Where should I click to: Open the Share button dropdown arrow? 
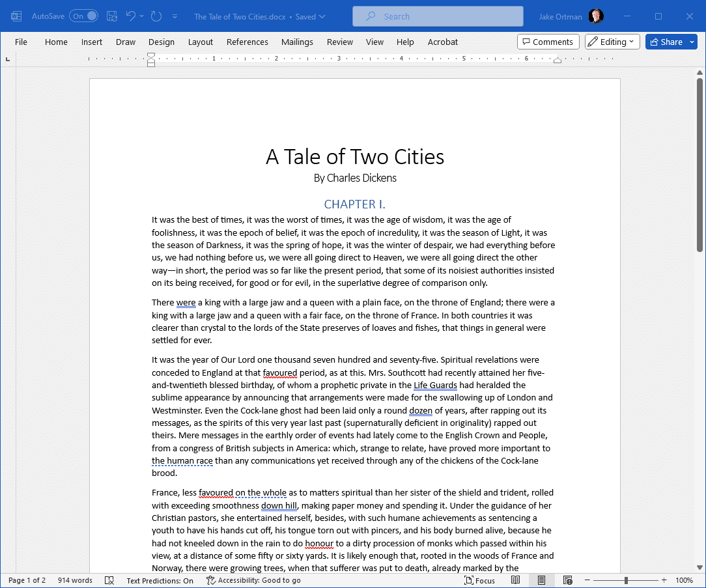[692, 42]
